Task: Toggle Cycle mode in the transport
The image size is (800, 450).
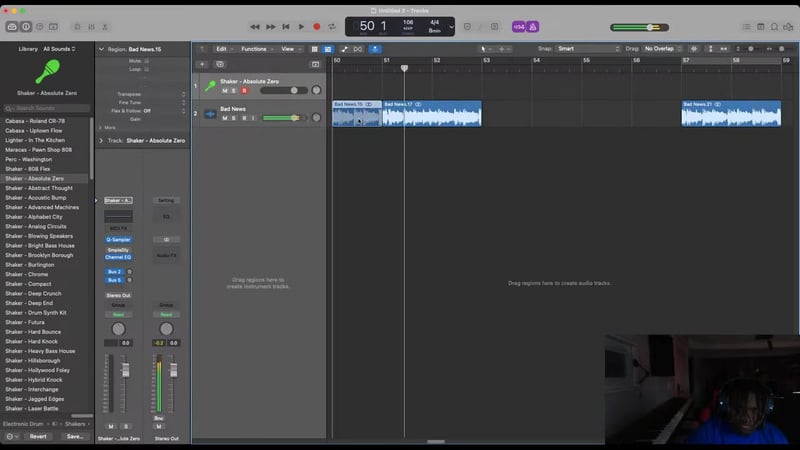Action: pyautogui.click(x=332, y=27)
